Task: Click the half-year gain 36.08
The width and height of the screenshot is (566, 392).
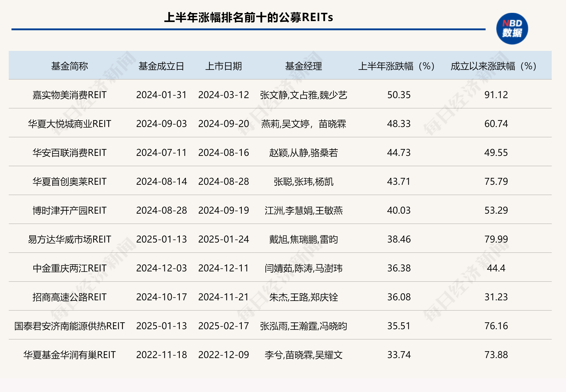Action: (x=399, y=297)
